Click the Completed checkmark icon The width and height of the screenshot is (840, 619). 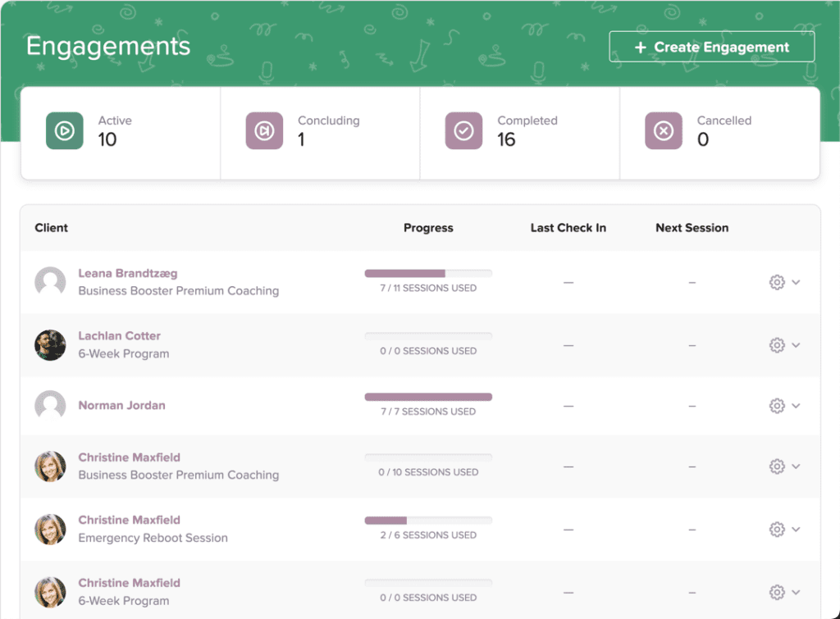[463, 130]
